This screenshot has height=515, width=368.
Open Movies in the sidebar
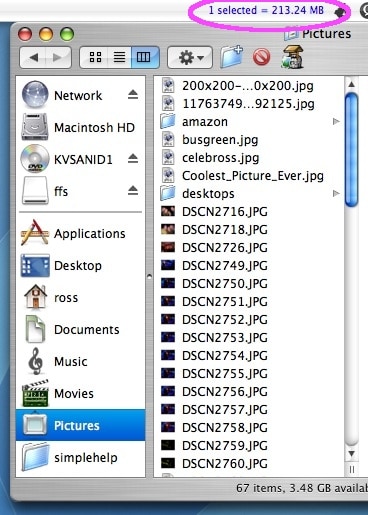coord(80,393)
